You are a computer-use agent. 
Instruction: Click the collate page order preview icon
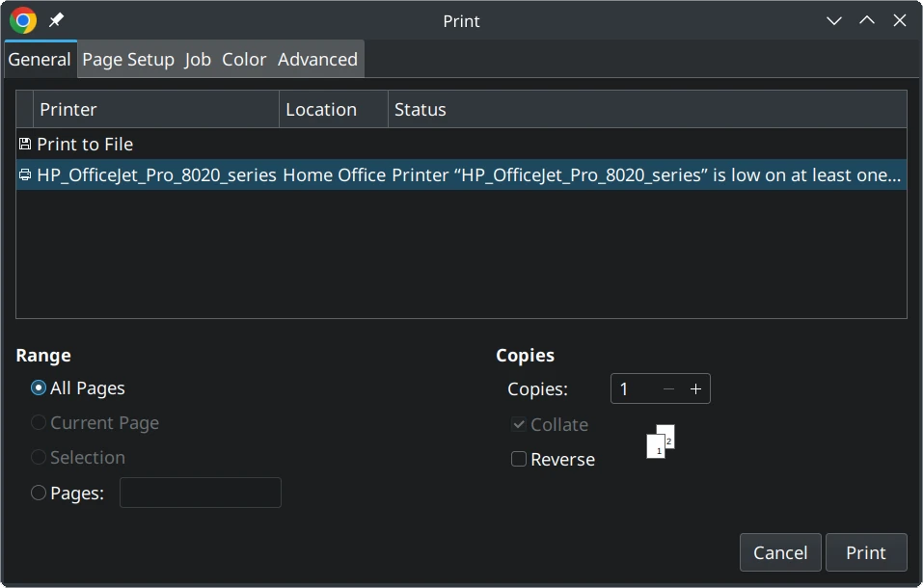660,441
